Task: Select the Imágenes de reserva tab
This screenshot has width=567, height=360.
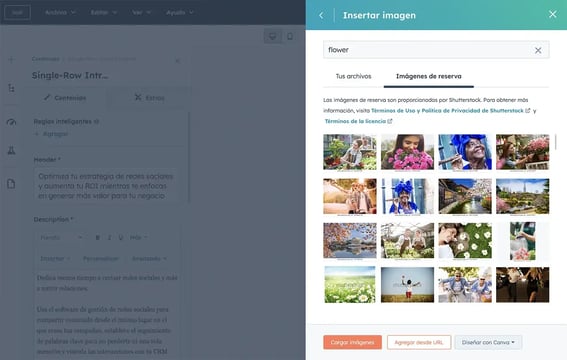Action: [x=429, y=76]
